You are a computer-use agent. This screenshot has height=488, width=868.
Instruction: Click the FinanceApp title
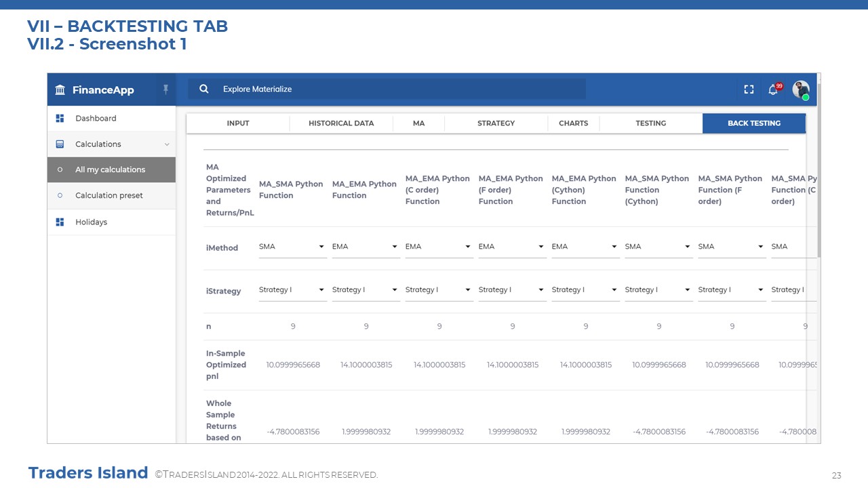tap(103, 90)
